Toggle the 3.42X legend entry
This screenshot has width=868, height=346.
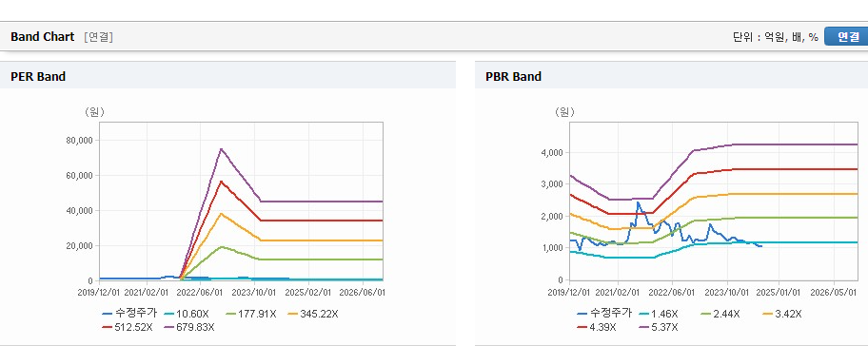pyautogui.click(x=781, y=314)
